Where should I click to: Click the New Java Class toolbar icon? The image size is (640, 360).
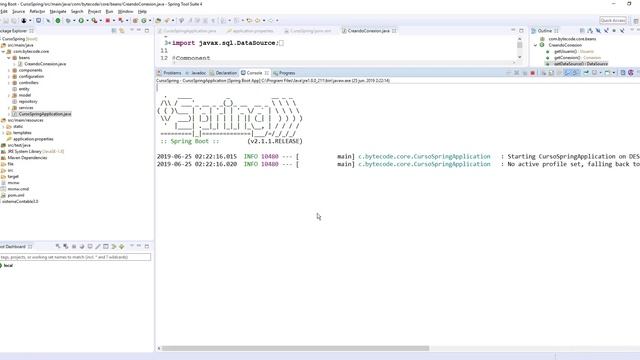(144, 20)
